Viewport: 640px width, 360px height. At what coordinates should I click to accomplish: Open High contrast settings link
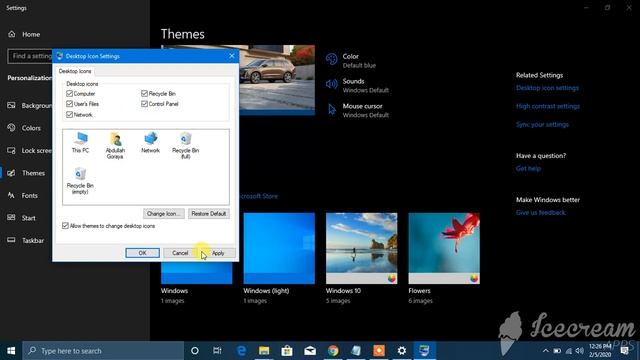tap(547, 106)
